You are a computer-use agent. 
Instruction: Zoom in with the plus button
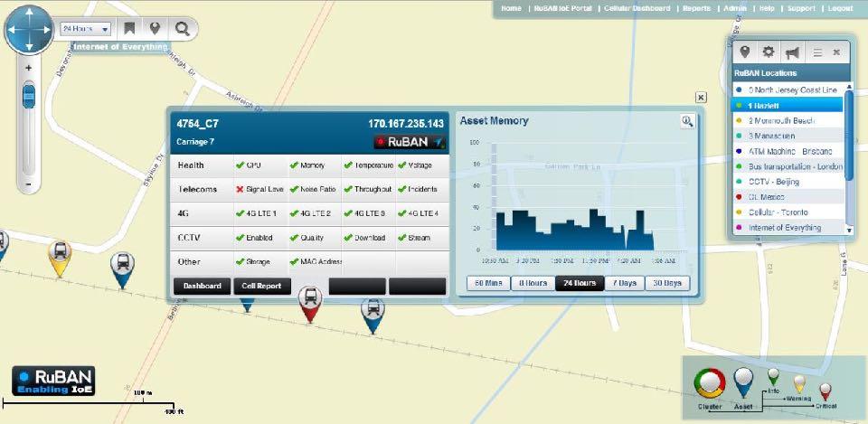click(x=28, y=68)
